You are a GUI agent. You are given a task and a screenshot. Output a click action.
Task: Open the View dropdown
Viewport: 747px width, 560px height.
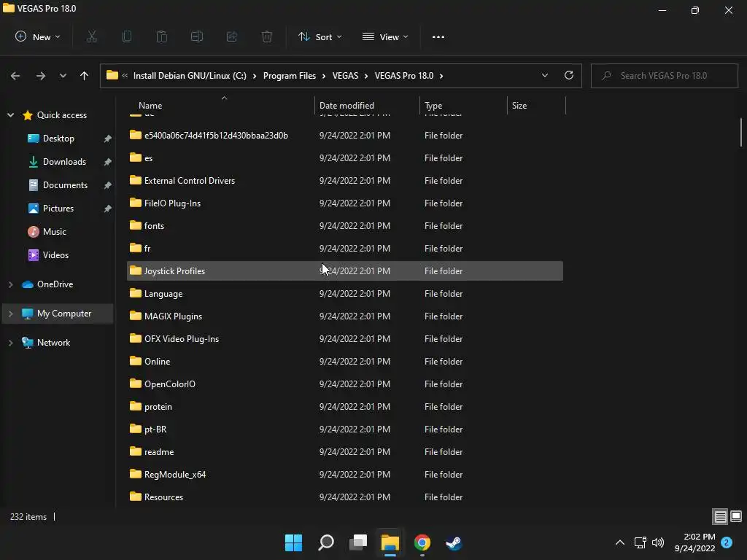point(385,36)
